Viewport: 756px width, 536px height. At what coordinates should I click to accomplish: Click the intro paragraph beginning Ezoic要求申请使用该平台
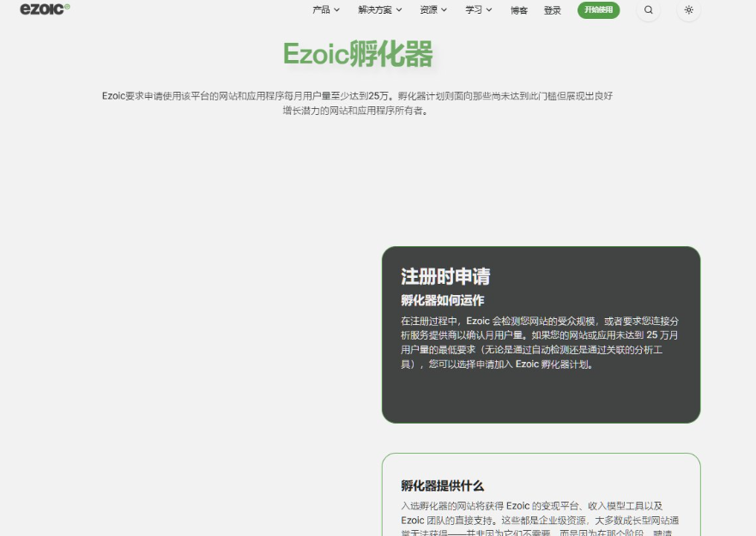357,103
